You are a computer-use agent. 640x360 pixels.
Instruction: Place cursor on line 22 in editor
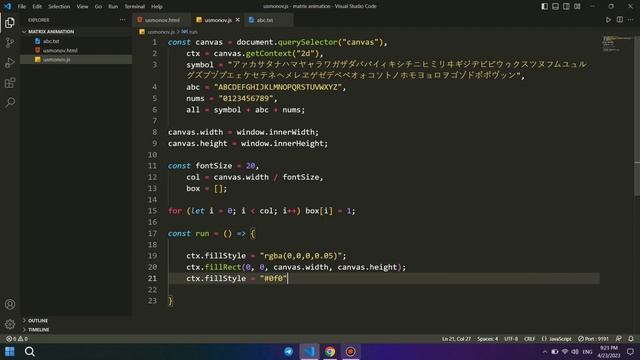click(384, 289)
